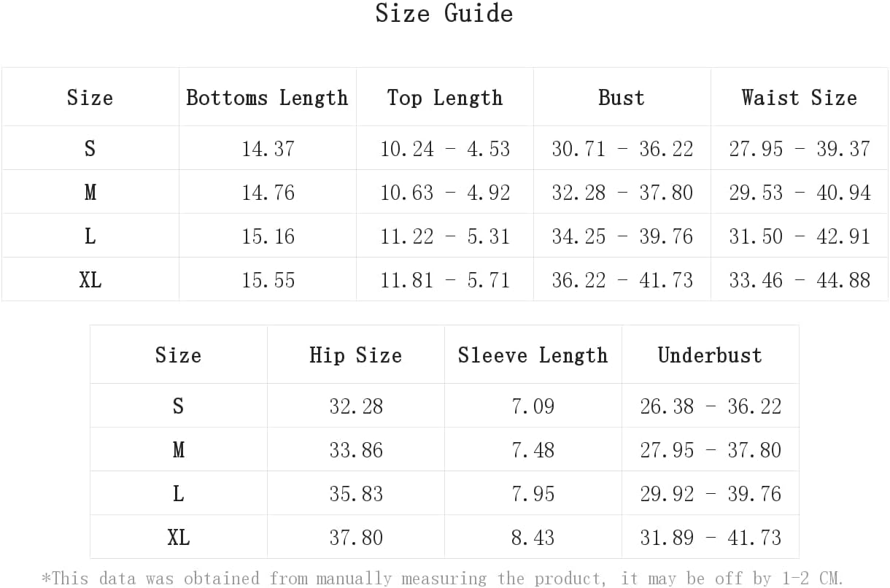Click hip size value 32.28
Viewport: 890px width, 588px height.
355,406
